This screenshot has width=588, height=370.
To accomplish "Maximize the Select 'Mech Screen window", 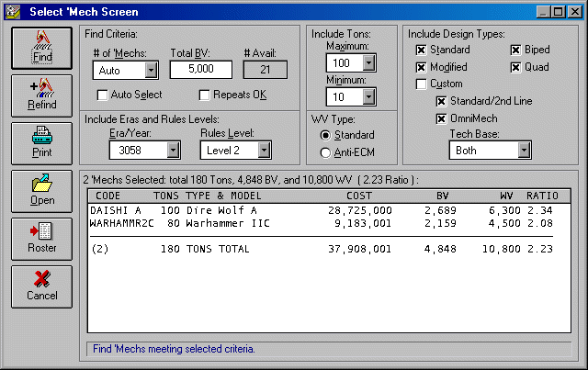I will pyautogui.click(x=558, y=12).
